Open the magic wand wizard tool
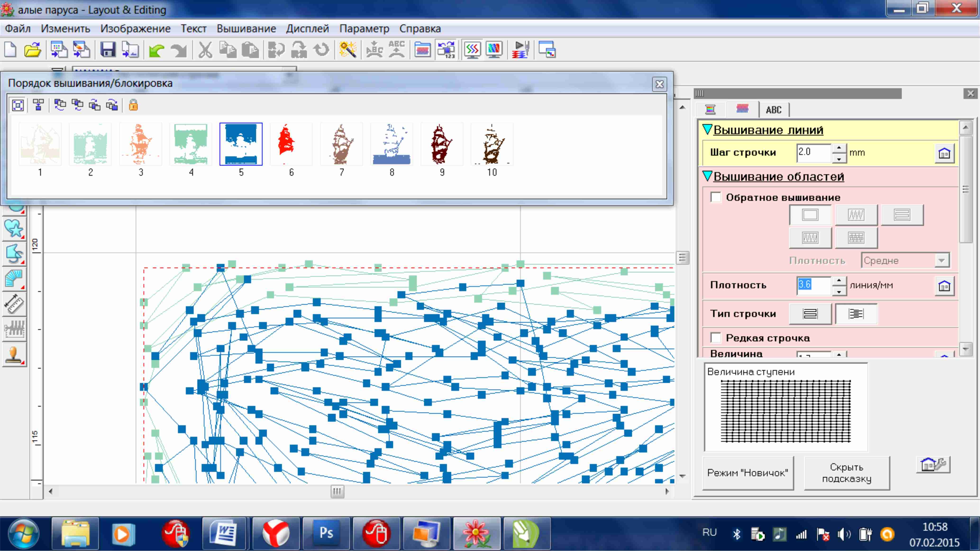 point(348,50)
